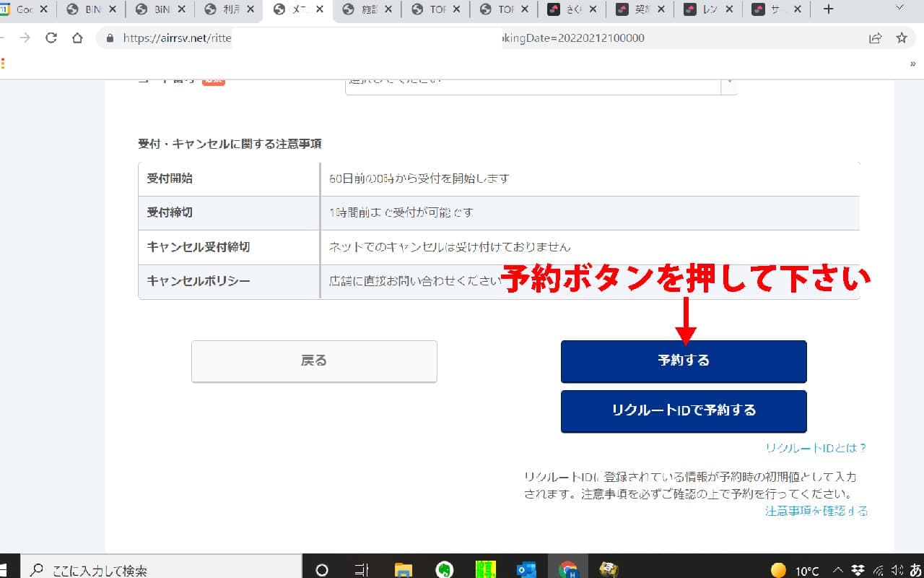The height and width of the screenshot is (578, 924).
Task: Open File Explorer from the taskbar
Action: (403, 570)
